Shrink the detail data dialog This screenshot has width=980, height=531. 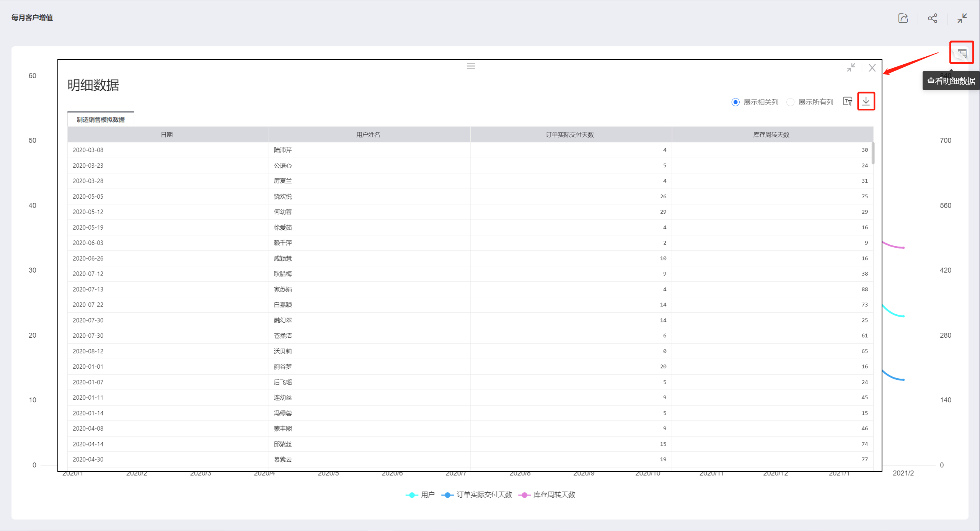[851, 68]
